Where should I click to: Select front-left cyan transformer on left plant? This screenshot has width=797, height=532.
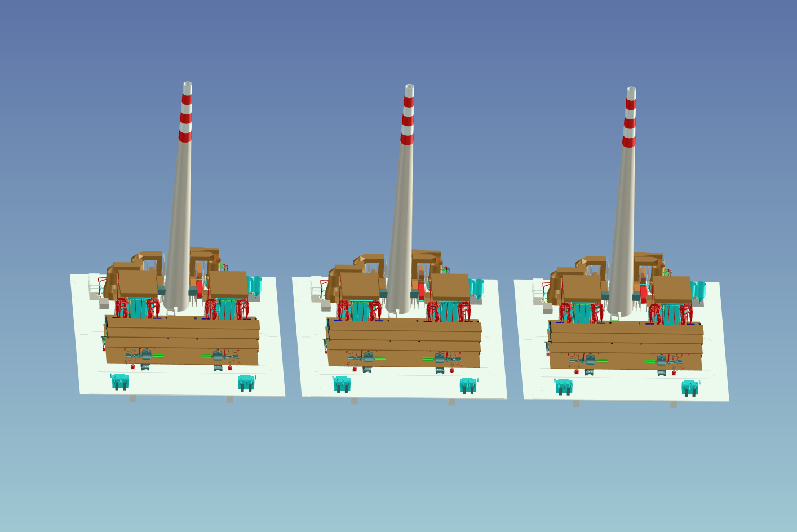(119, 382)
